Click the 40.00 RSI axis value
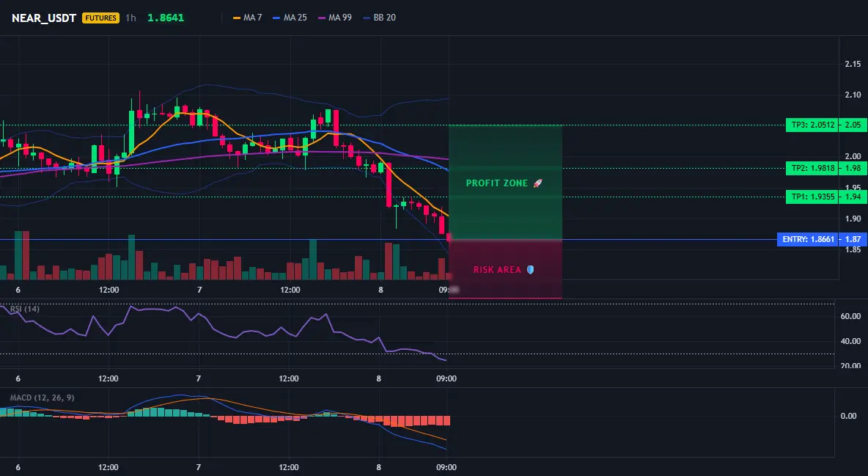Screen dimensions: 868x476 coord(851,341)
